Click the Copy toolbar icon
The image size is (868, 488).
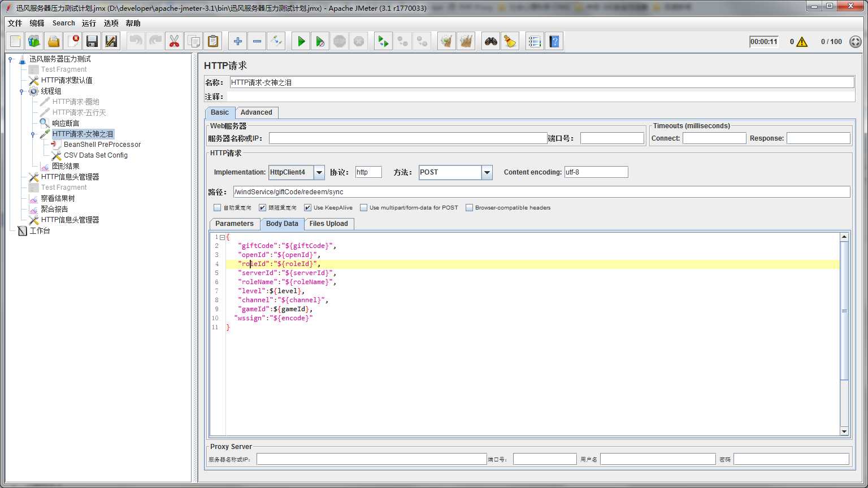pos(194,41)
